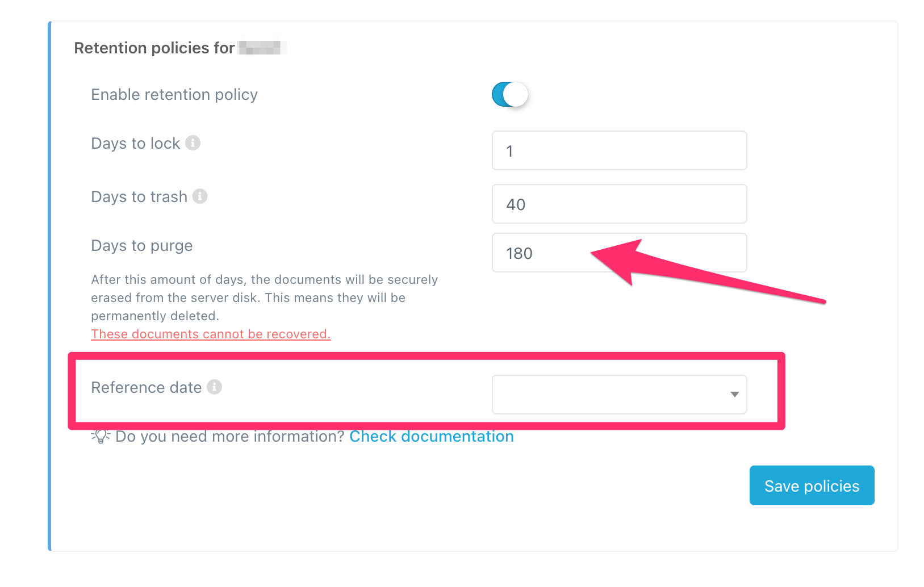Click the blurred name next to the heading
The image size is (924, 587).
tap(261, 47)
